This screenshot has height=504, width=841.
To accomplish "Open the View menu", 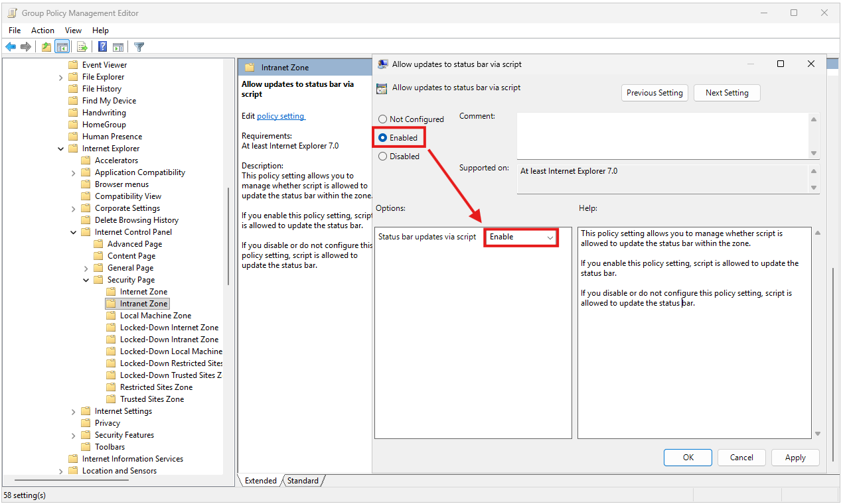I will (73, 31).
